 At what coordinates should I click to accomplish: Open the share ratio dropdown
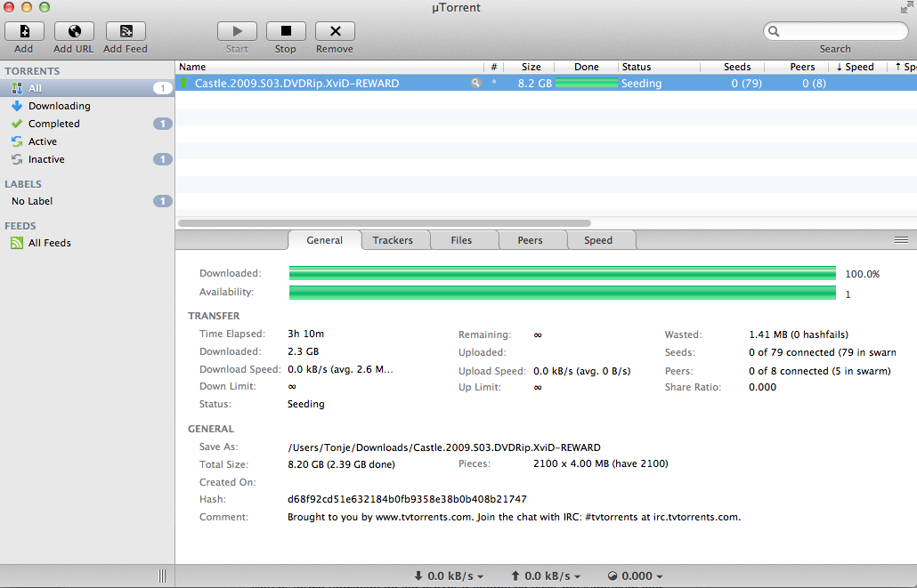pyautogui.click(x=635, y=576)
